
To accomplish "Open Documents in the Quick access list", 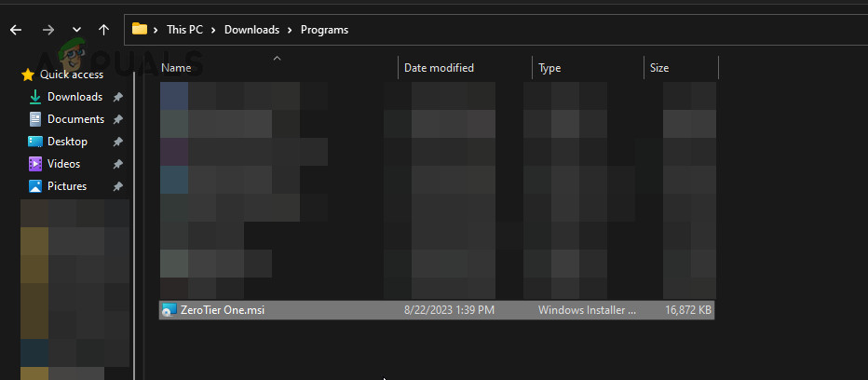I will (75, 119).
